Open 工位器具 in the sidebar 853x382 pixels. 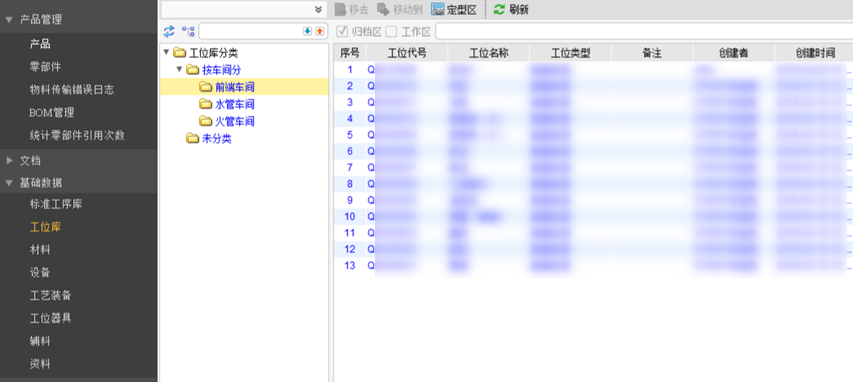pyautogui.click(x=51, y=318)
